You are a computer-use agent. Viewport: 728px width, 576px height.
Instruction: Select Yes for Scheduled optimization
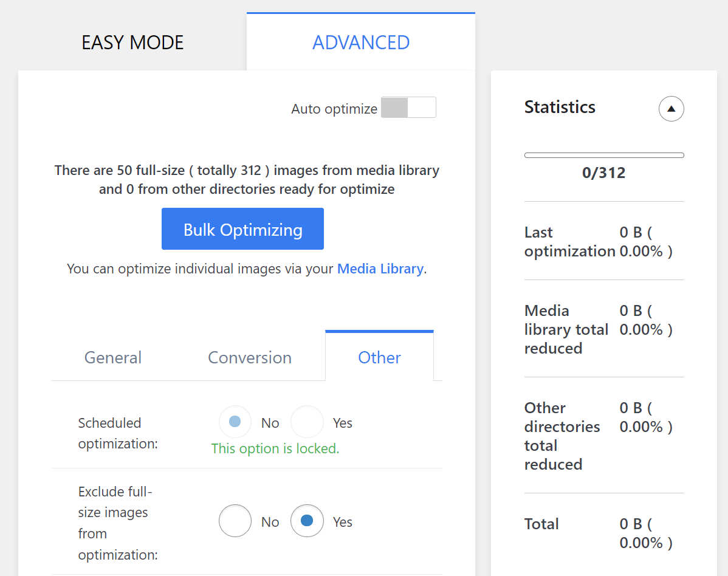(x=307, y=422)
